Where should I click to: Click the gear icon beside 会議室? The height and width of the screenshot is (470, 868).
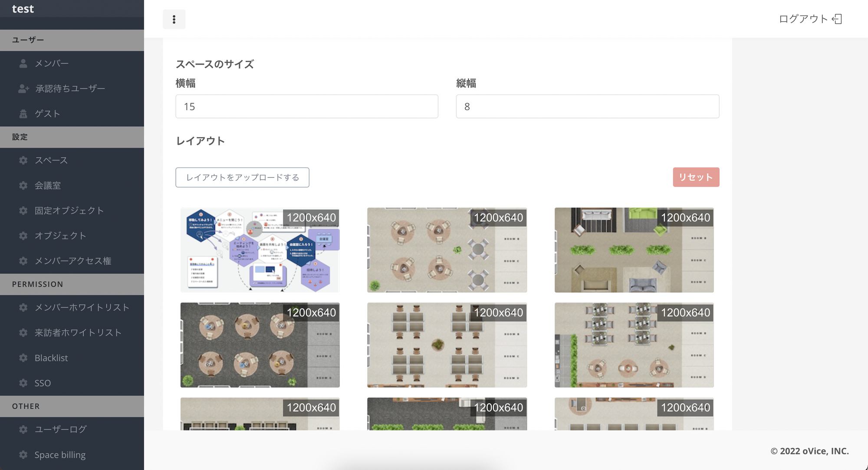(23, 185)
